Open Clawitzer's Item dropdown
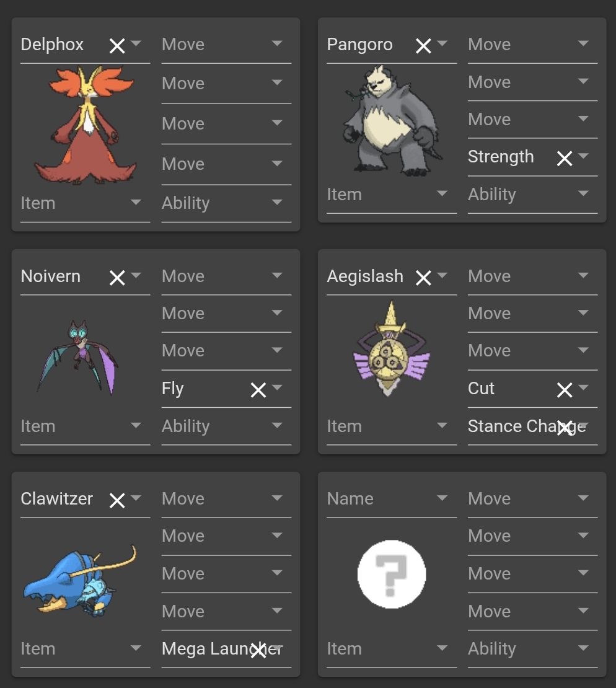The image size is (616, 688). (x=85, y=649)
